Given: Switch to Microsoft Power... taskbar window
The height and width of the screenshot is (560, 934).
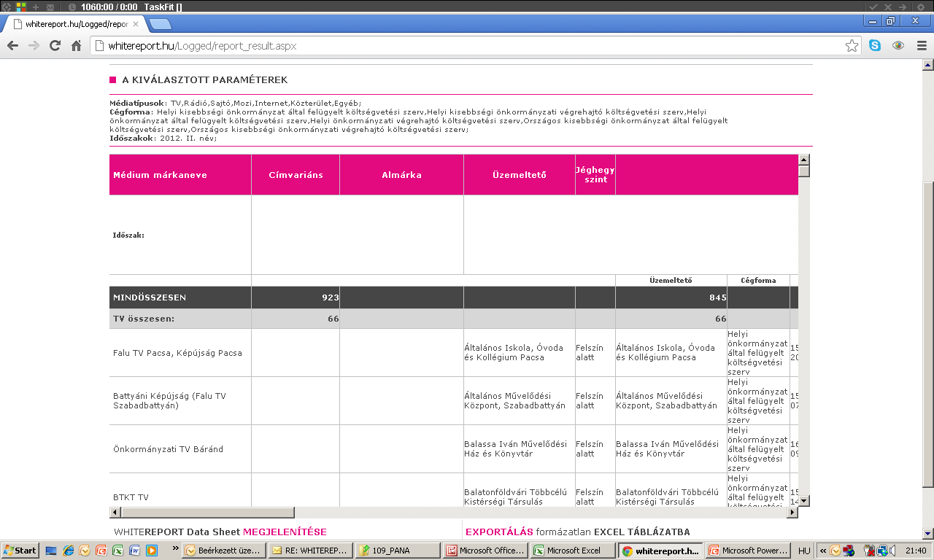Looking at the screenshot, I should (749, 551).
